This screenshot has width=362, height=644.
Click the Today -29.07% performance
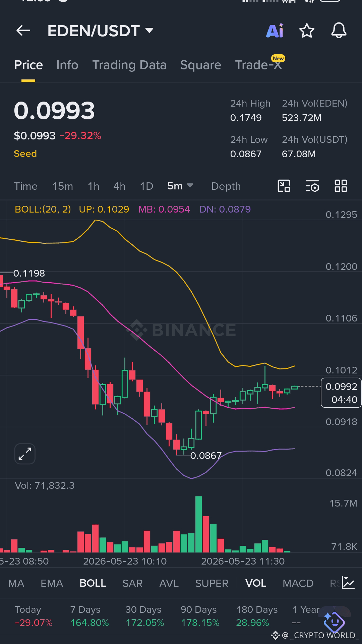tap(34, 616)
